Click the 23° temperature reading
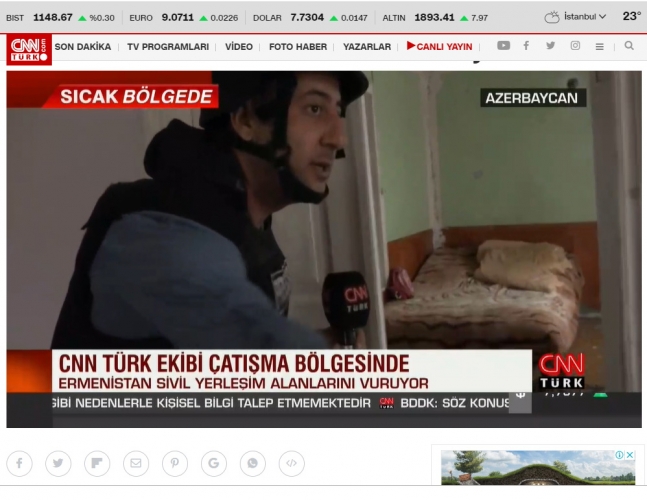The image size is (647, 500). 632,16
